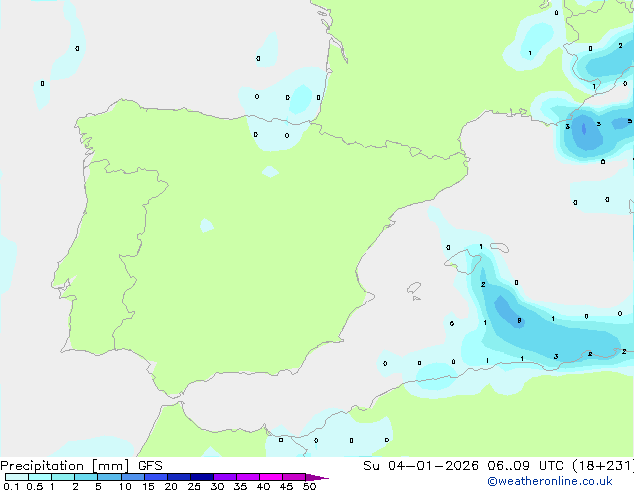Screen dimensions: 634x490
Task: Choose the 25–30 mm dark blue swatch
Action: tap(202, 477)
